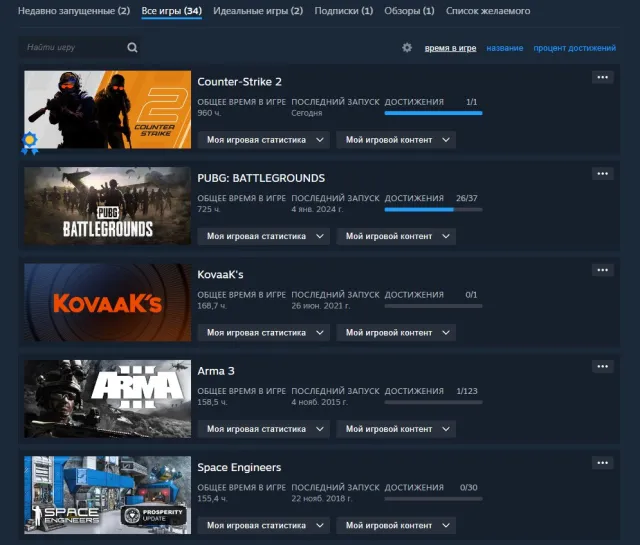The width and height of the screenshot is (640, 545).
Task: Open the three-dot menu for KovaaK's
Action: [x=602, y=270]
